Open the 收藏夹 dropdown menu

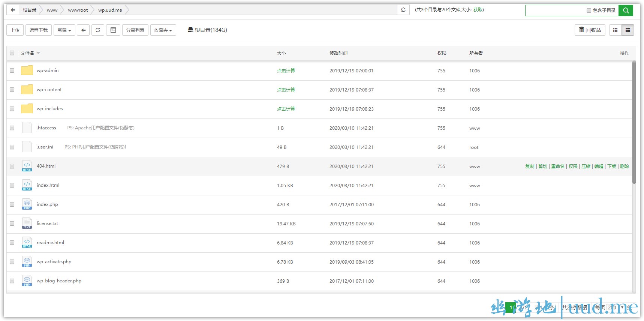coord(163,30)
